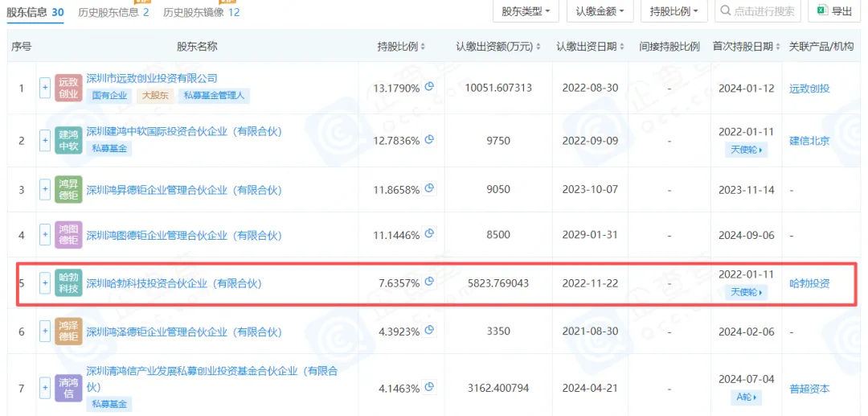Open 深圳鸿昇德钜企业管理合伙企业 link
The width and height of the screenshot is (868, 416).
coord(184,190)
